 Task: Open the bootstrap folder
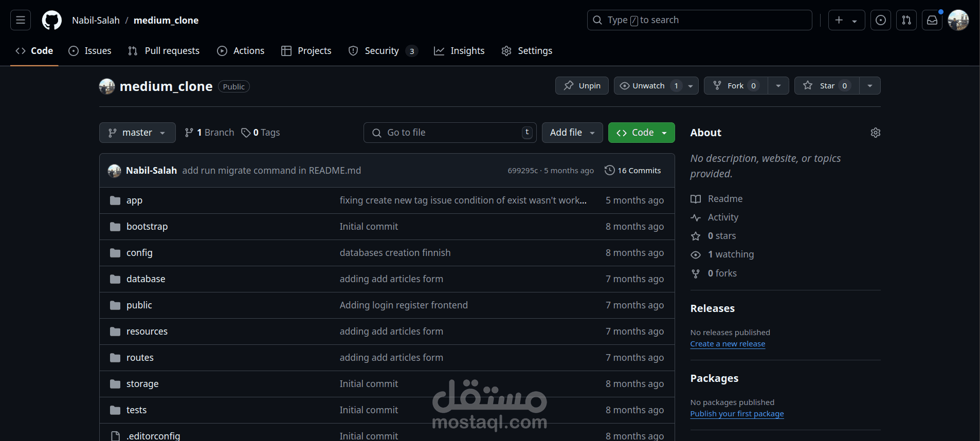click(147, 227)
